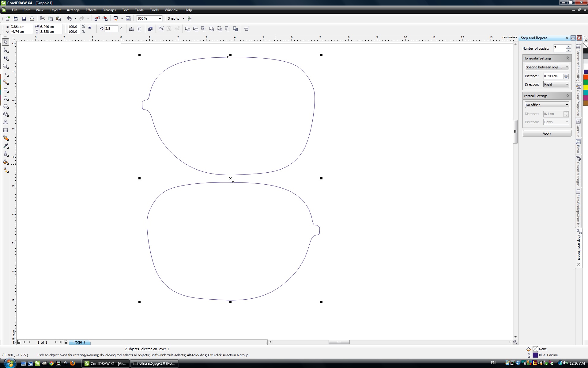This screenshot has height=368, width=588.
Task: Click the red color swatch in palette
Action: [586, 77]
